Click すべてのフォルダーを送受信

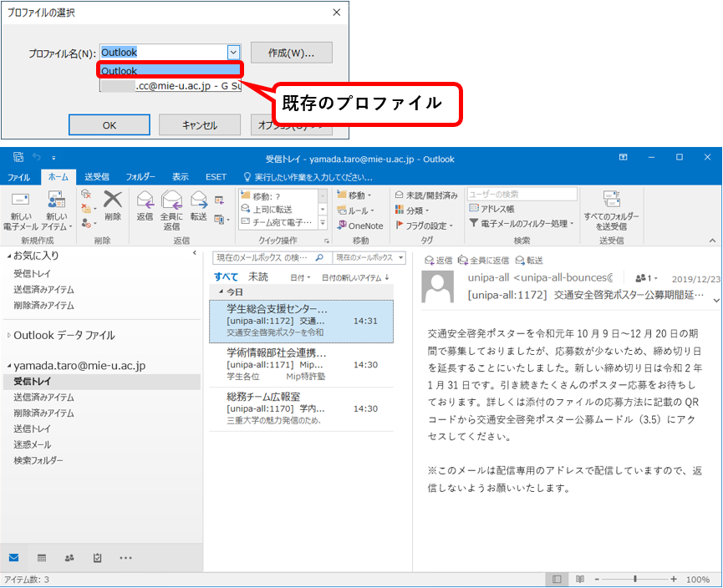coord(611,210)
